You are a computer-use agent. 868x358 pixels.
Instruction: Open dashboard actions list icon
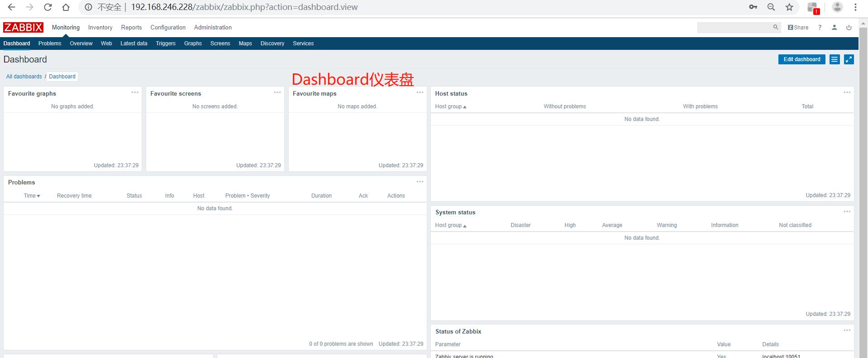[x=835, y=59]
